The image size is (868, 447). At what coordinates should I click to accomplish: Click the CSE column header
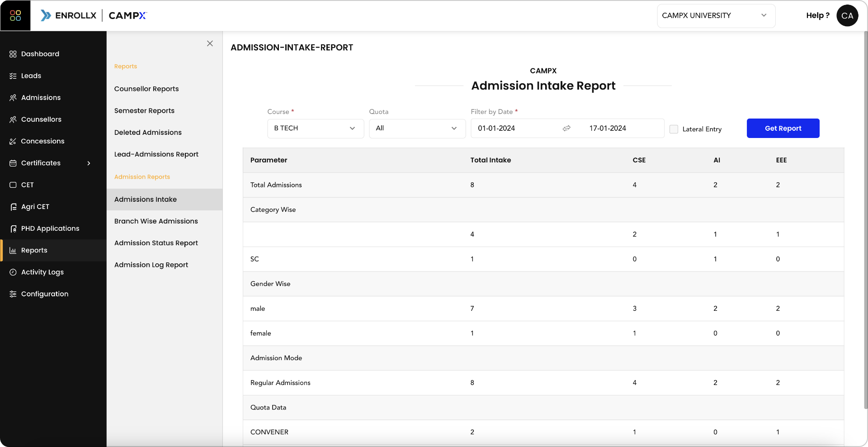(639, 160)
